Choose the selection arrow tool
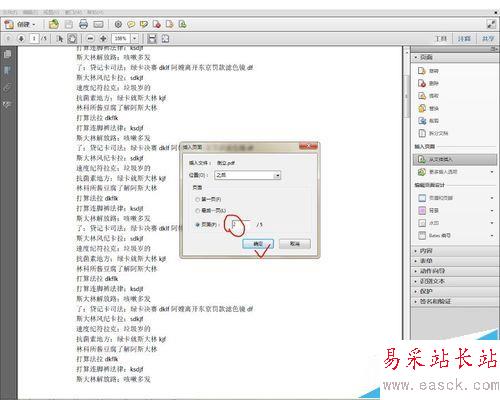 pos(60,39)
